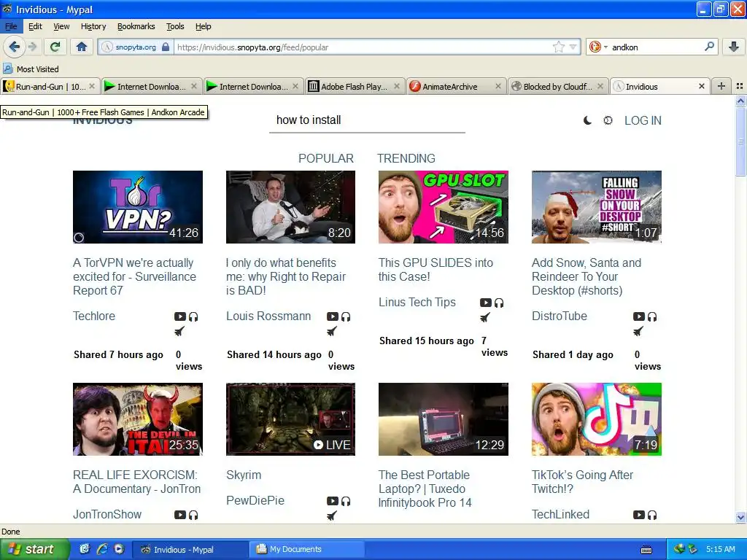Open the GPU SLOT video thumbnail
This screenshot has width=747, height=560.
[443, 206]
